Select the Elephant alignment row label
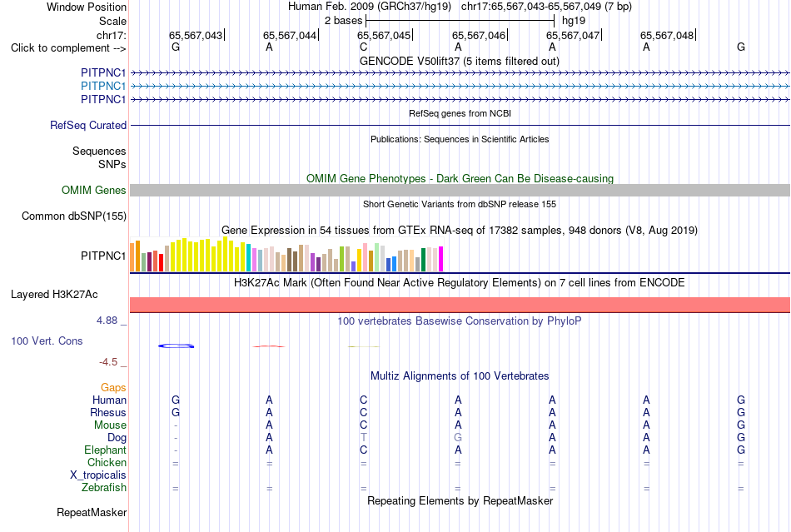 (105, 450)
